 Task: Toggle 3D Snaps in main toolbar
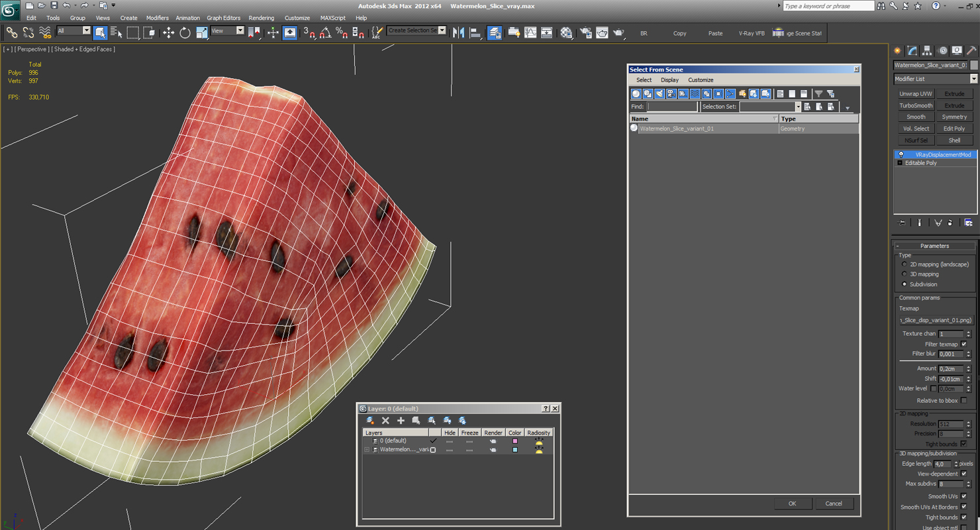pyautogui.click(x=309, y=32)
